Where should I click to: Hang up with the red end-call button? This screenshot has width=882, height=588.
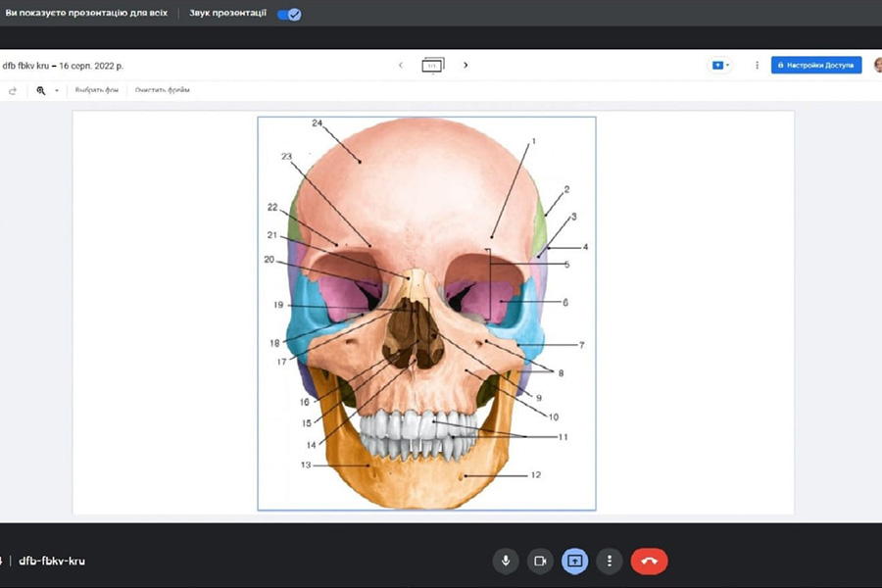point(649,561)
